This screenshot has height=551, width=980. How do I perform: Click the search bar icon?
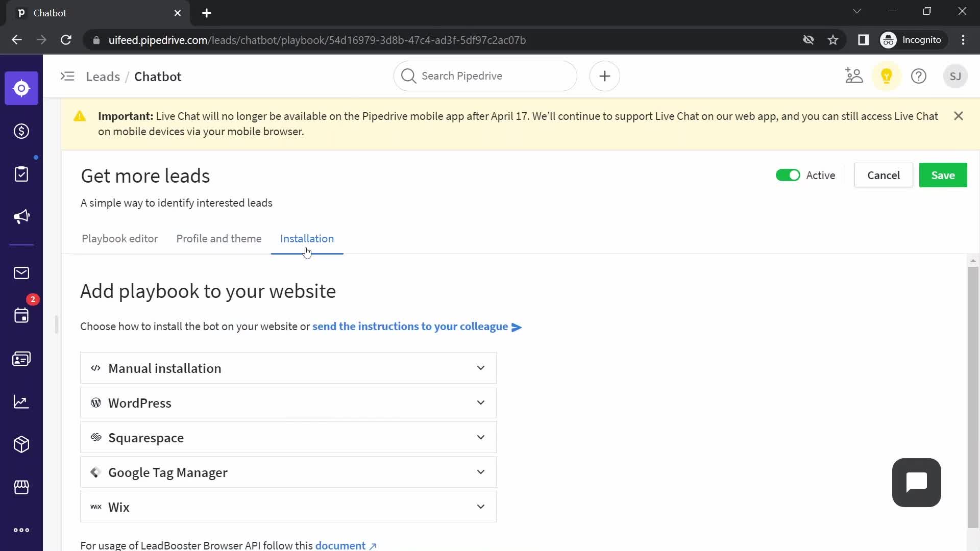408,76
